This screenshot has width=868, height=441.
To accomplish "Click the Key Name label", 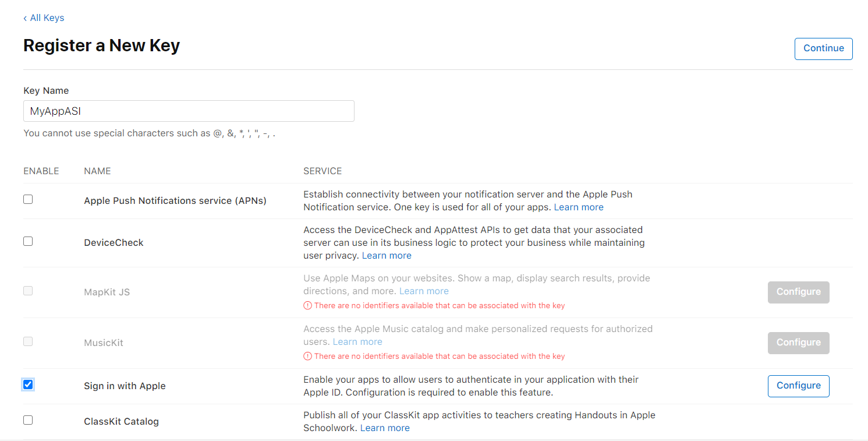I will (46, 91).
